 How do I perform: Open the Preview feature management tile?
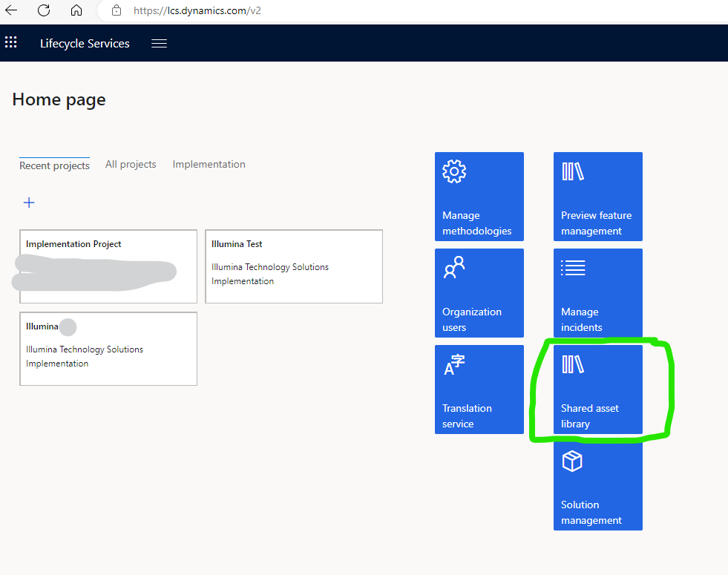click(x=597, y=197)
